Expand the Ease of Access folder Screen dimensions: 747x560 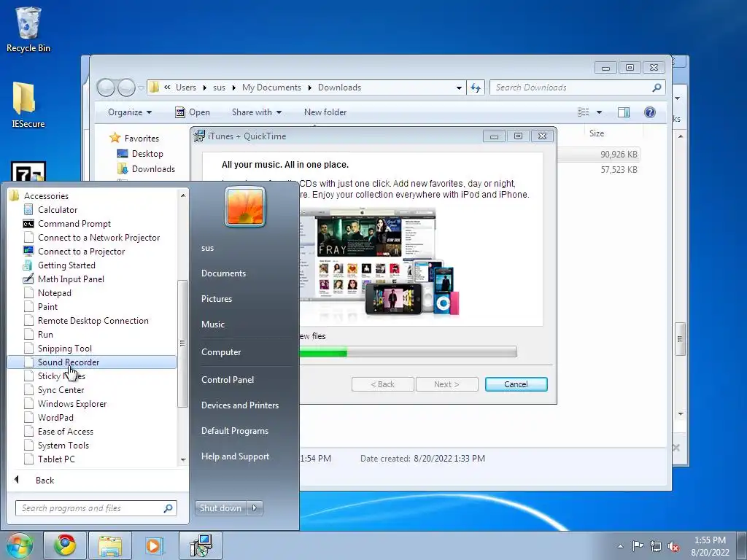(65, 431)
